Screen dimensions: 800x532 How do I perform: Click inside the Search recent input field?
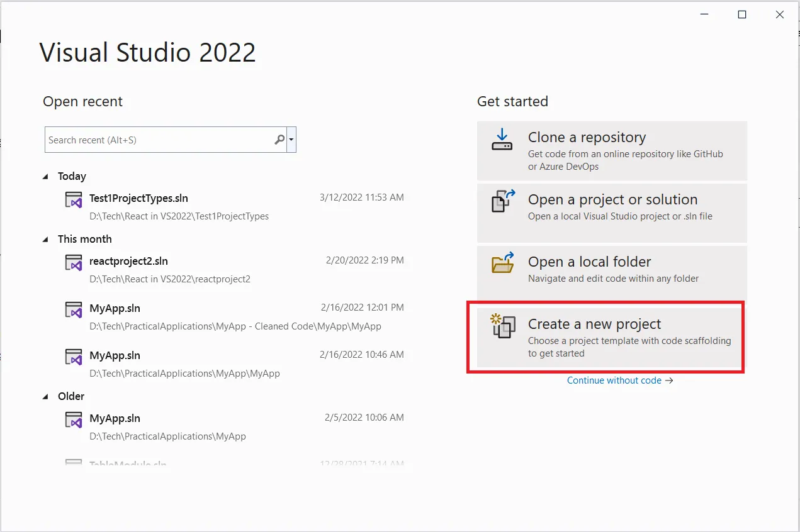157,140
